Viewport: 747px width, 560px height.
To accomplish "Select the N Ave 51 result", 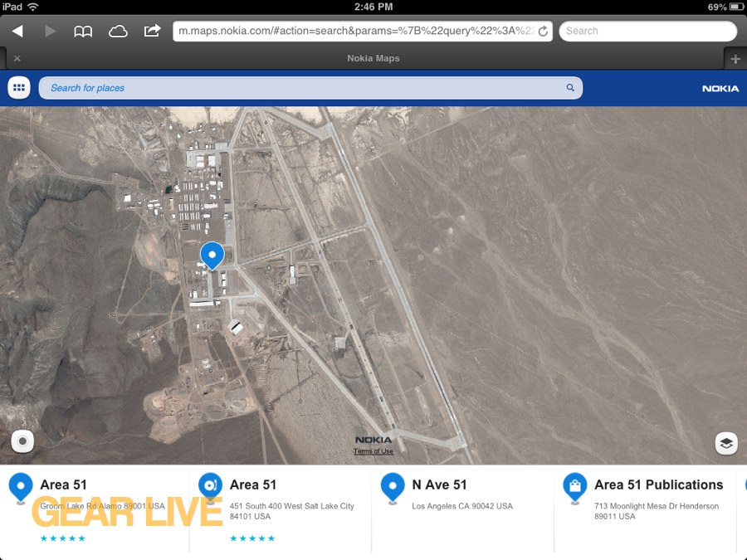I will pyautogui.click(x=462, y=509).
